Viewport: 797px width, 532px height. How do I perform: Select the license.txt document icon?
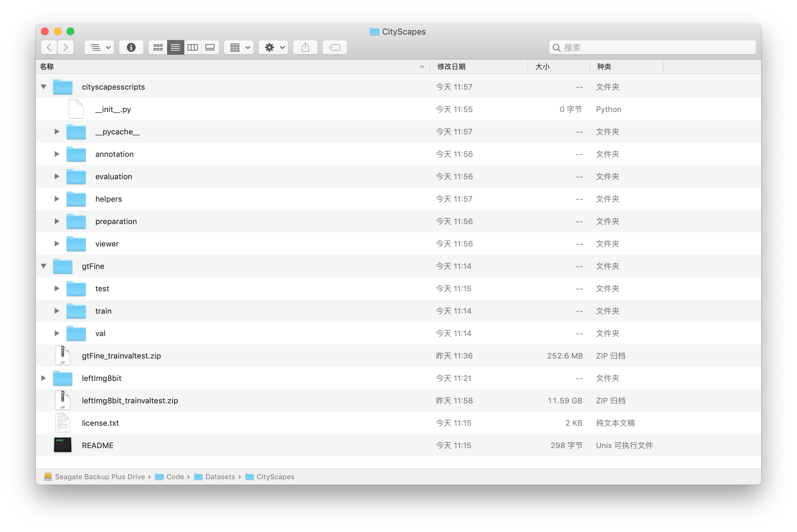63,423
